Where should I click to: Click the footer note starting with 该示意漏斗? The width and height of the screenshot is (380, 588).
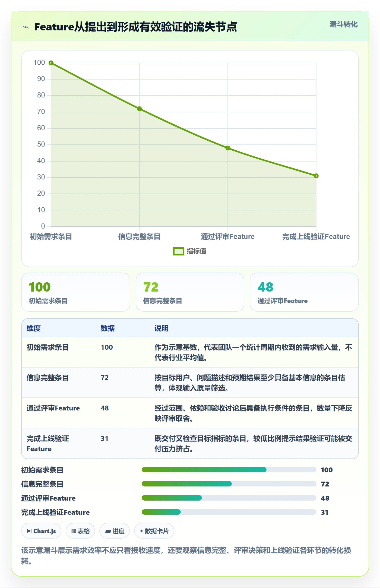[x=186, y=555]
